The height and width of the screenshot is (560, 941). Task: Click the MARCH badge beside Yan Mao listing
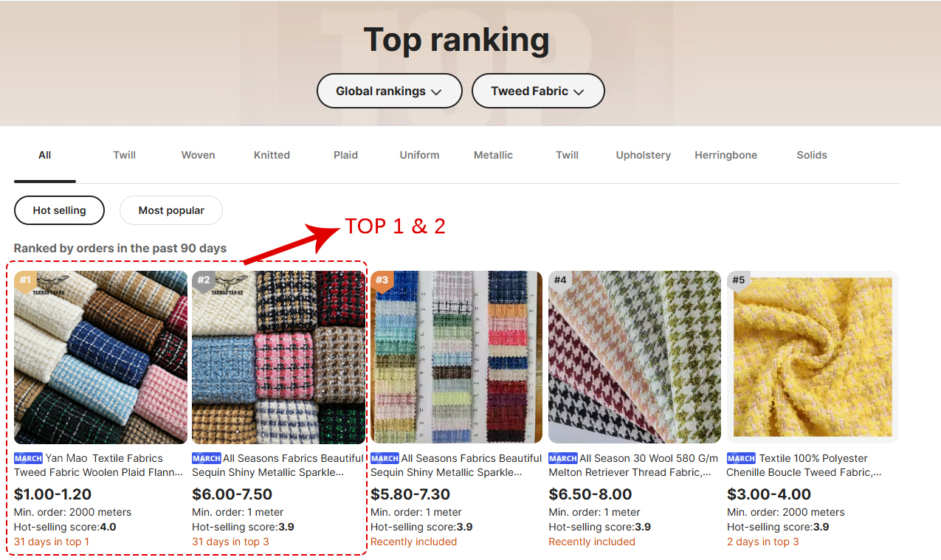pyautogui.click(x=28, y=458)
